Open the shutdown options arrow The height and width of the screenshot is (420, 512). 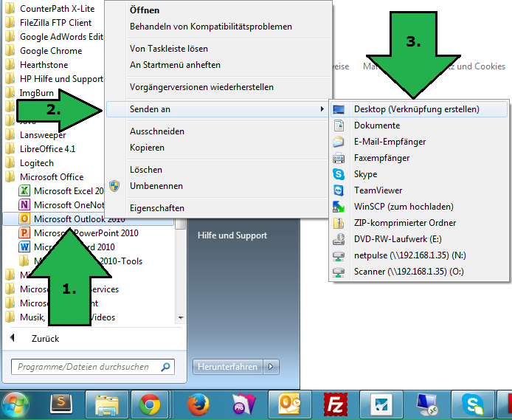(x=271, y=366)
